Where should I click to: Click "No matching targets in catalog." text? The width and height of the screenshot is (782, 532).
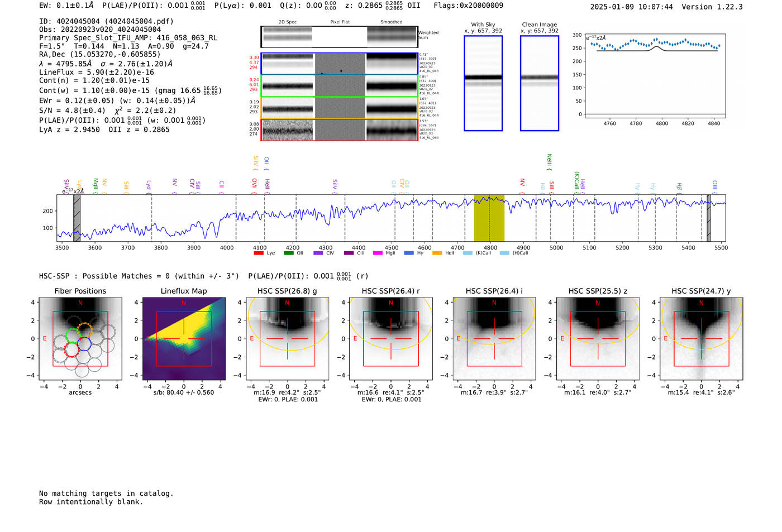(106, 493)
